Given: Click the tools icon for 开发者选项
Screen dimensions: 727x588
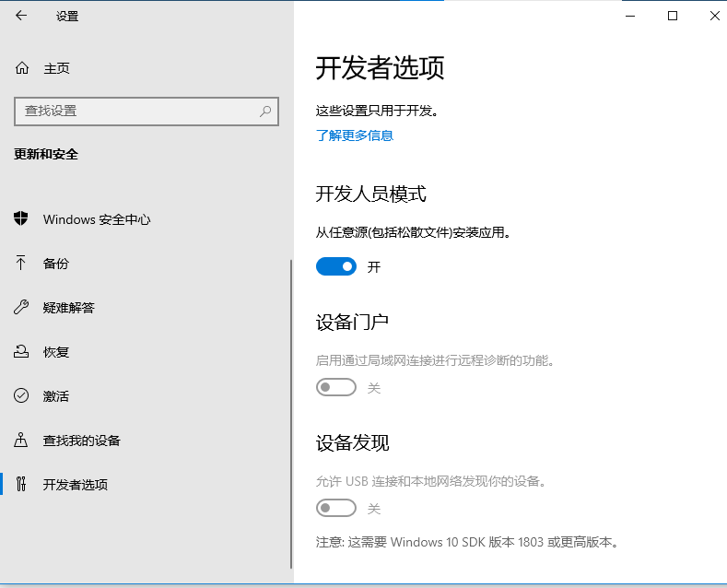Looking at the screenshot, I should tap(21, 484).
